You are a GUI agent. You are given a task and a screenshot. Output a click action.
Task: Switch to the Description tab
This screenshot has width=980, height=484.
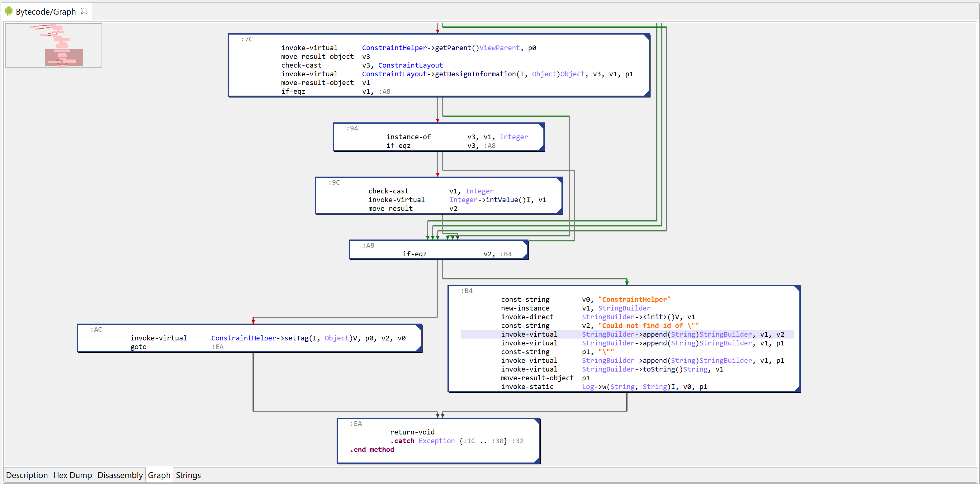click(27, 475)
